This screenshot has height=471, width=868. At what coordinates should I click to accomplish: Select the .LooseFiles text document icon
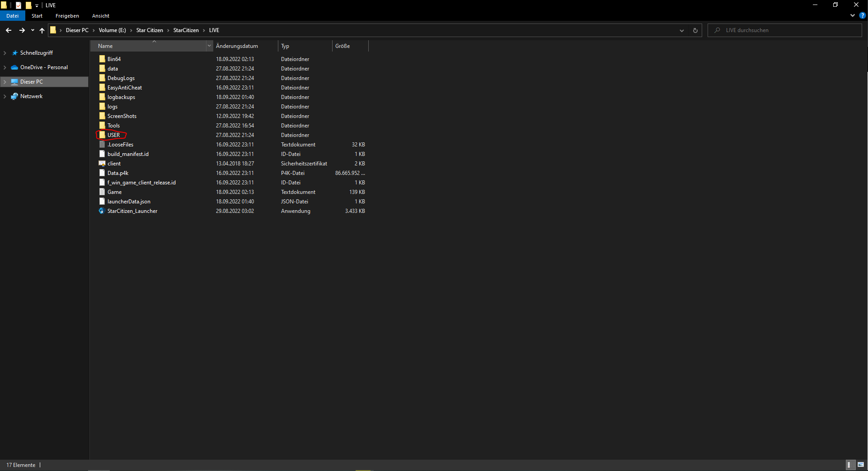click(x=102, y=144)
